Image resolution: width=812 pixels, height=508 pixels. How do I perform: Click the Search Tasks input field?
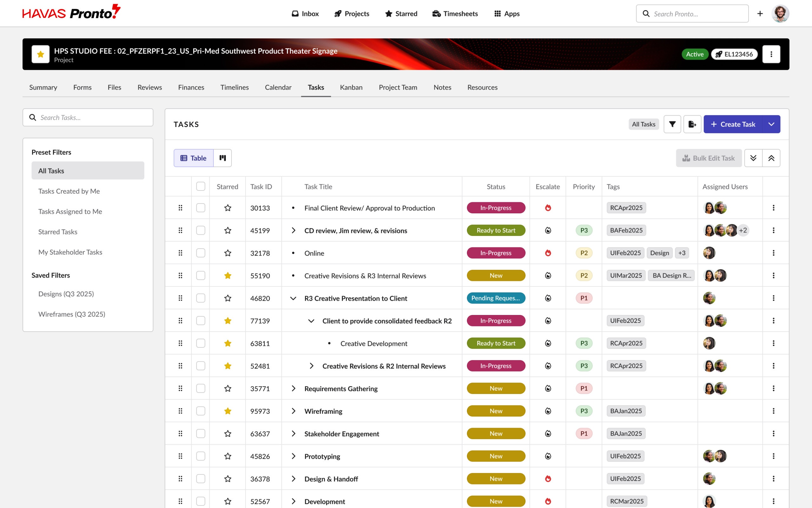88,117
